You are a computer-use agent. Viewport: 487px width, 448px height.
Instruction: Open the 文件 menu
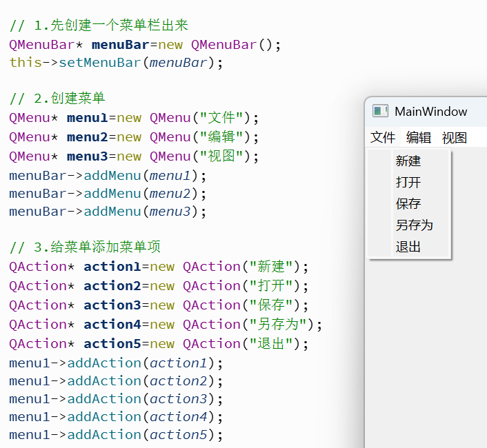point(383,137)
